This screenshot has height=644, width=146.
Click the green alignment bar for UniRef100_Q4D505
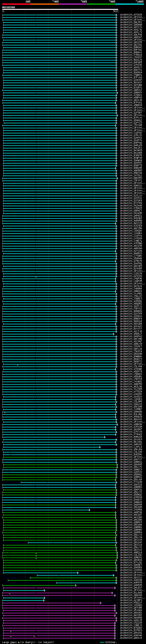[x=39, y=586]
